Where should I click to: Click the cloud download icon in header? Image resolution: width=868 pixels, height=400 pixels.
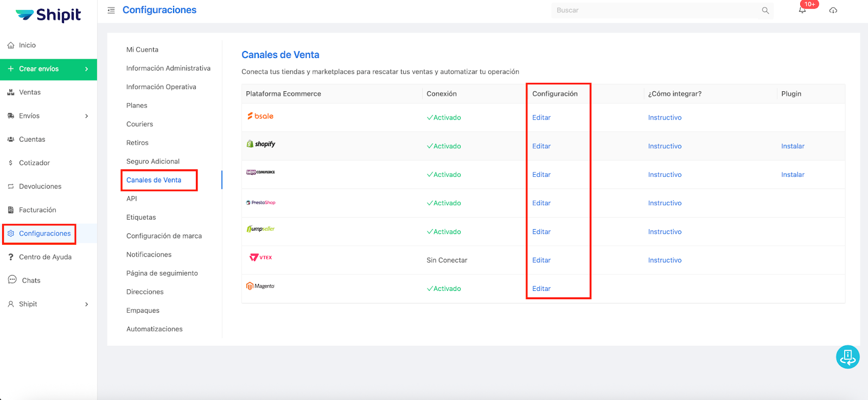click(x=833, y=10)
